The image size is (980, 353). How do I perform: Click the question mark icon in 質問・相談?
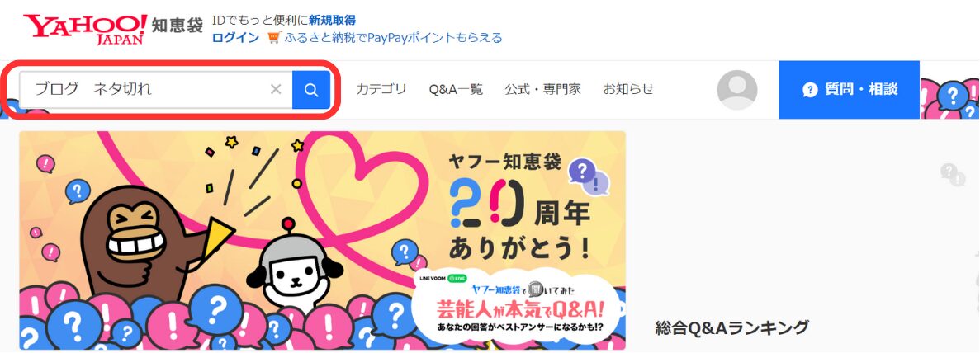point(810,90)
